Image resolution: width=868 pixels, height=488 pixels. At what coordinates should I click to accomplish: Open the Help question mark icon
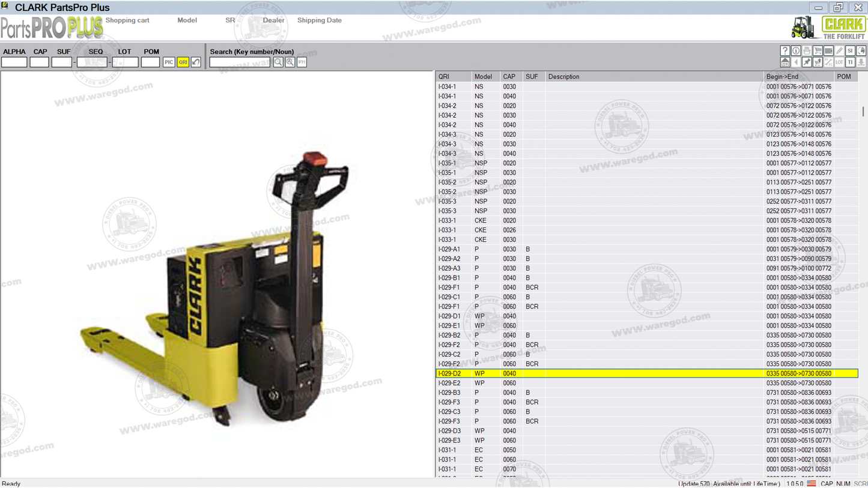click(785, 50)
